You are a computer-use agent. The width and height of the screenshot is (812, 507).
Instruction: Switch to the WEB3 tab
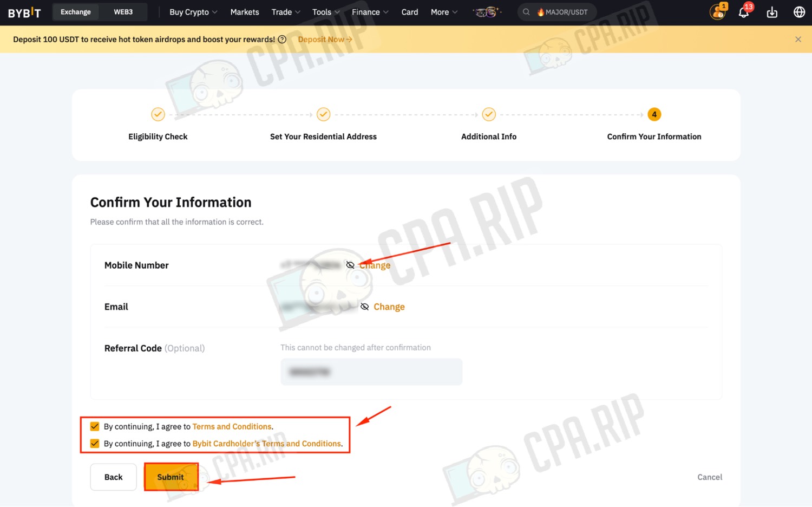click(123, 12)
